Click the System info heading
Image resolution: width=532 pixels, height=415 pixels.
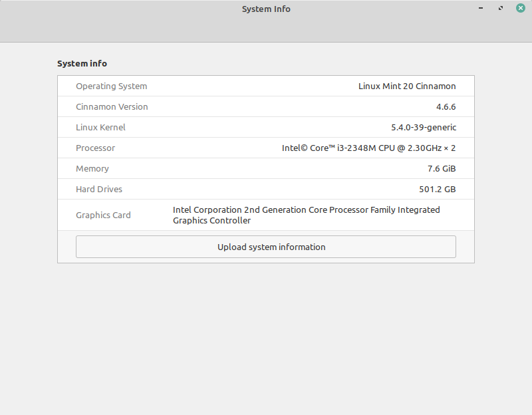point(82,63)
